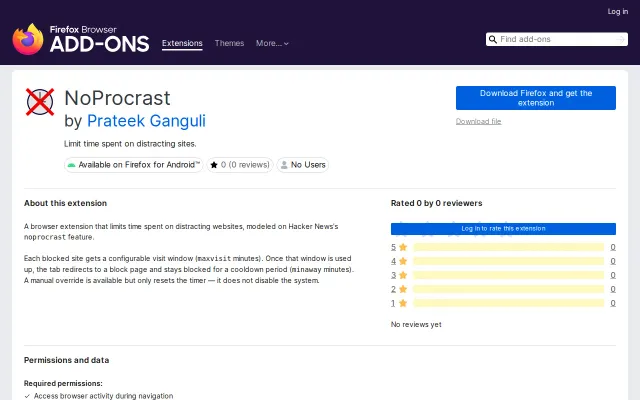640x400 pixels.
Task: Expand the More... dropdown menu
Action: [x=272, y=43]
